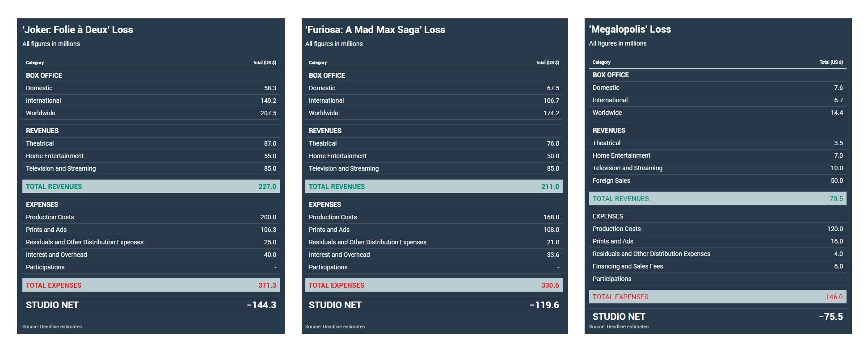Select Megalopolis Foreign Sales 50.0
868x352 pixels.
(x=837, y=180)
